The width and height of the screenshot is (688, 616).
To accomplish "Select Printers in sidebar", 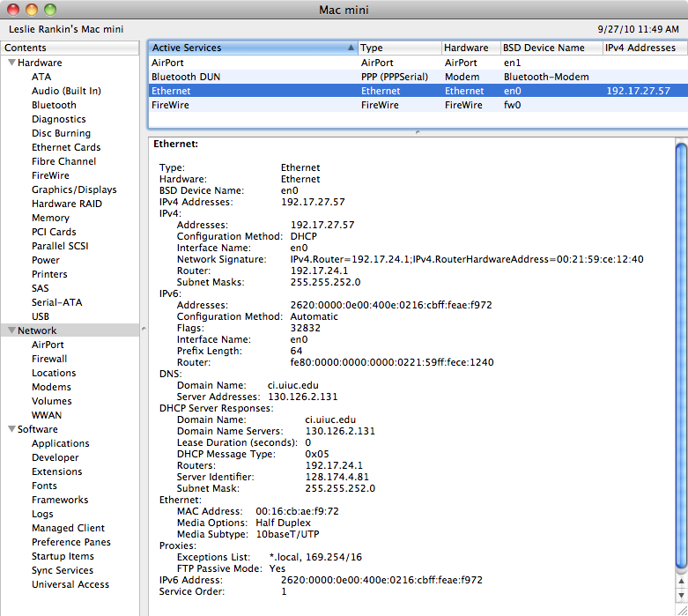I will pos(49,274).
